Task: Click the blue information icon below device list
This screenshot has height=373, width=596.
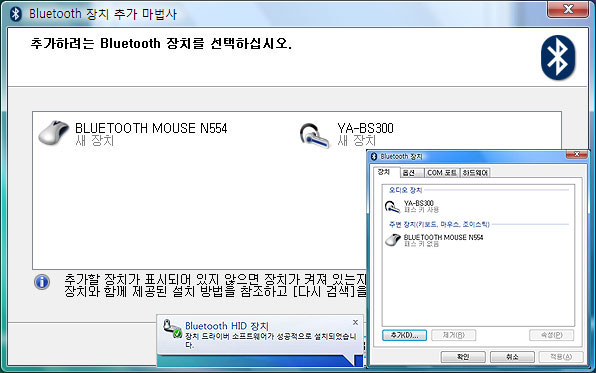Action: [42, 282]
